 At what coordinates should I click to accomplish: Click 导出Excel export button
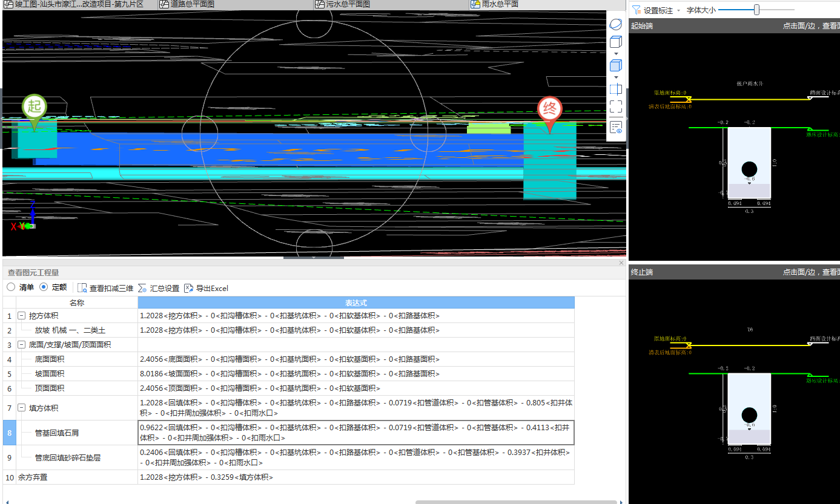point(206,288)
